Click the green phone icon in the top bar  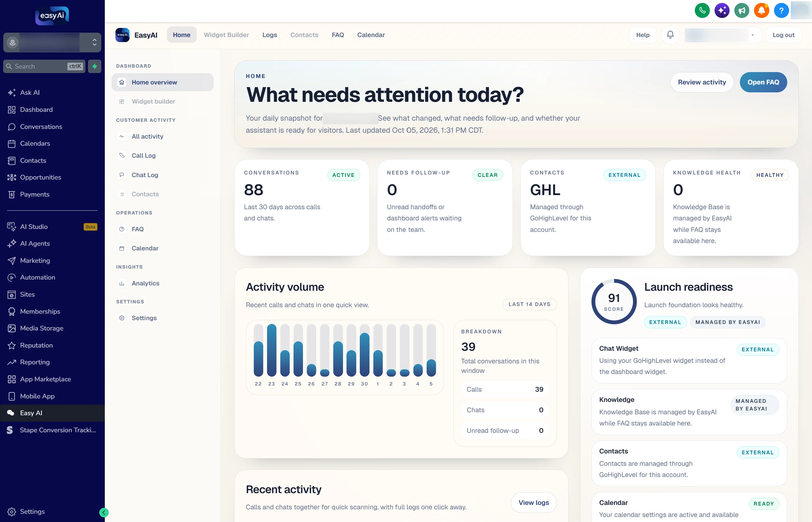(702, 11)
